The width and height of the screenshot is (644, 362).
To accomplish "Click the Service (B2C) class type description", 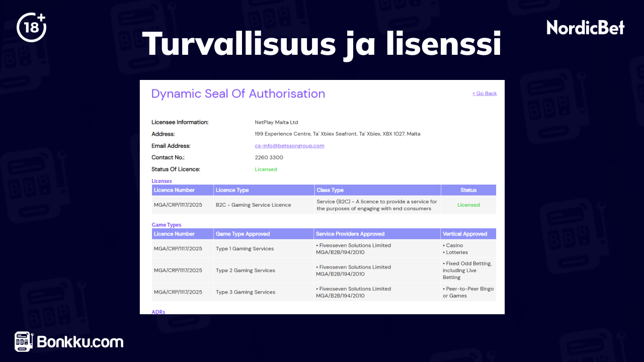I will click(377, 205).
